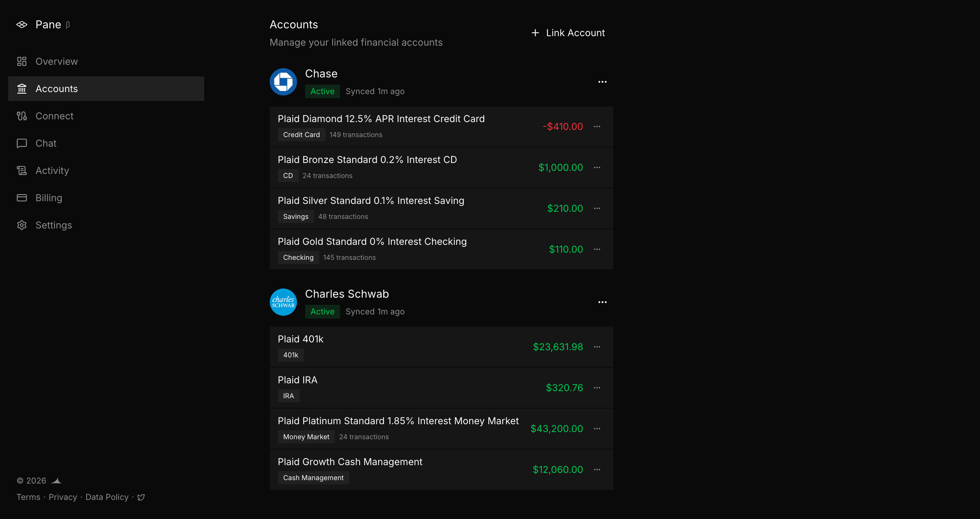
Task: Open the Twitter icon in the footer
Action: point(141,497)
